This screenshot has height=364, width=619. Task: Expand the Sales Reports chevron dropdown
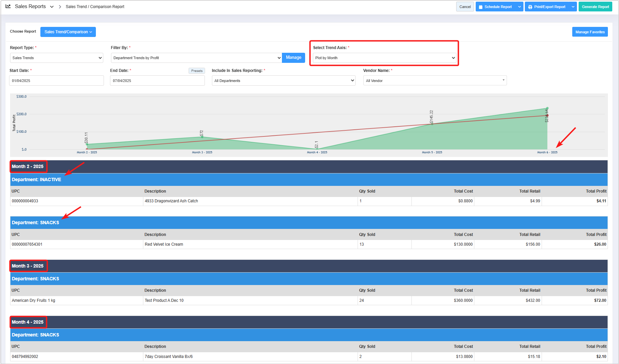52,7
